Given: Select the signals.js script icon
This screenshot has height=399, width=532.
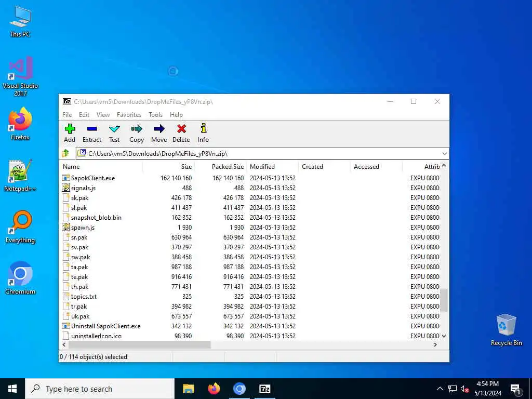Looking at the screenshot, I should [x=66, y=188].
